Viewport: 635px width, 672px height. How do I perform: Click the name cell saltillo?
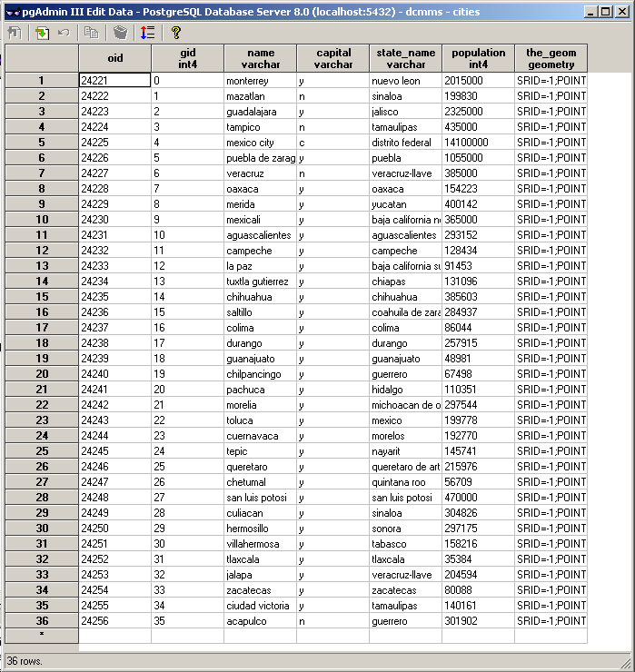[260, 312]
